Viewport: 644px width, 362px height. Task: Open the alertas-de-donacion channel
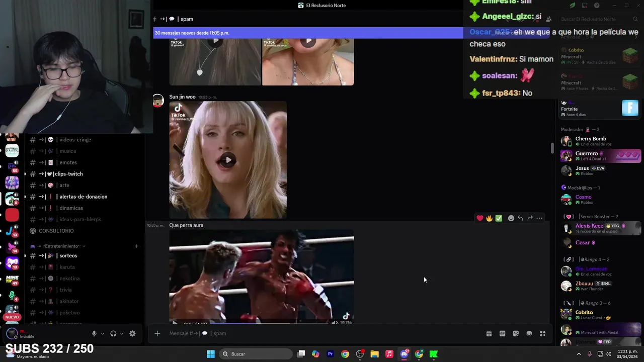[84, 197]
